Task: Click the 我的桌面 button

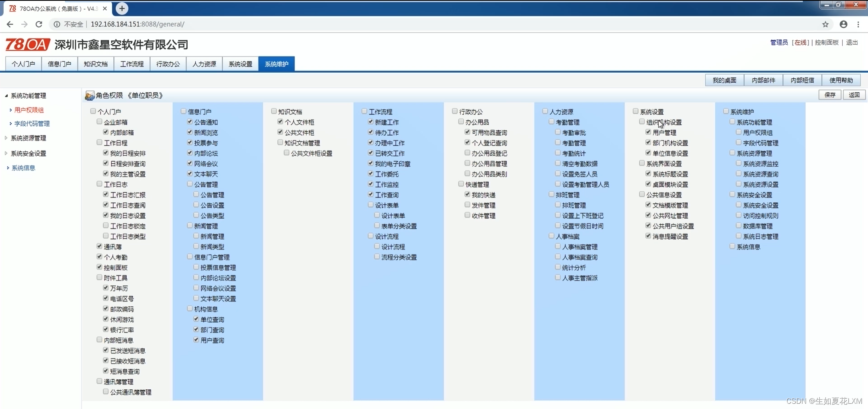Action: [725, 80]
